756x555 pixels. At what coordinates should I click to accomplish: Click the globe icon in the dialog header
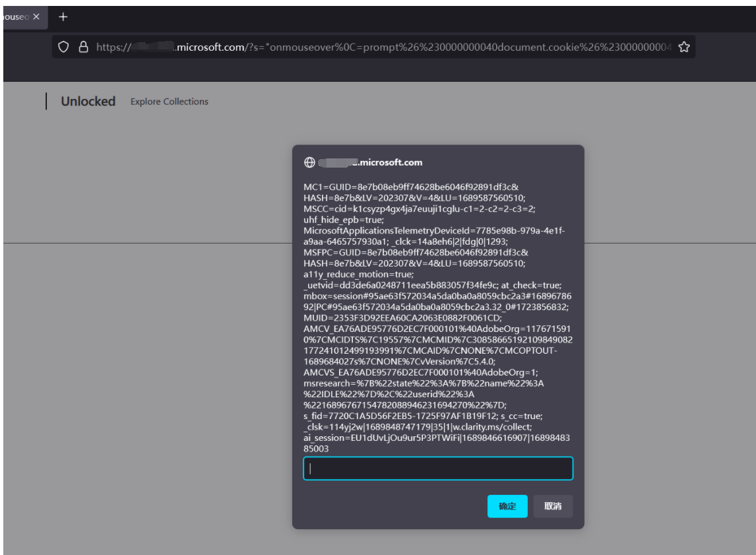309,162
